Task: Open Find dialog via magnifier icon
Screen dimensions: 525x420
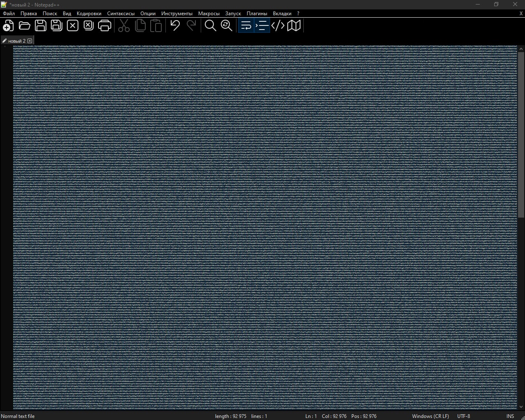Action: tap(211, 26)
